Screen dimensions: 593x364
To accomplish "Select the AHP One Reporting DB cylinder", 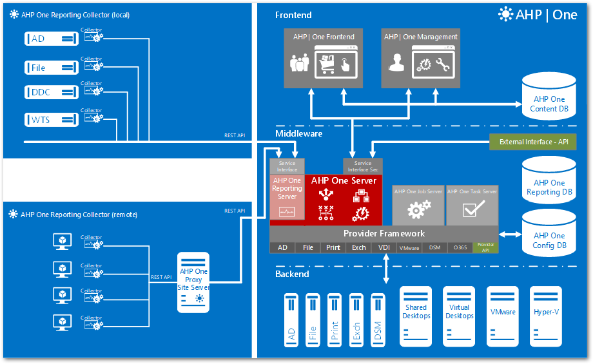I will tap(549, 180).
